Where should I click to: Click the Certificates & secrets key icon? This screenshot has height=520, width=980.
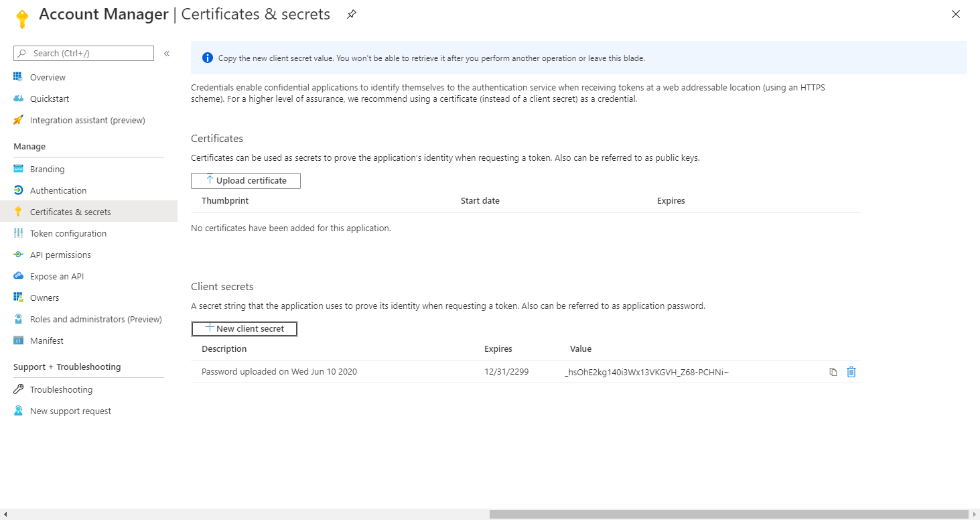18,212
